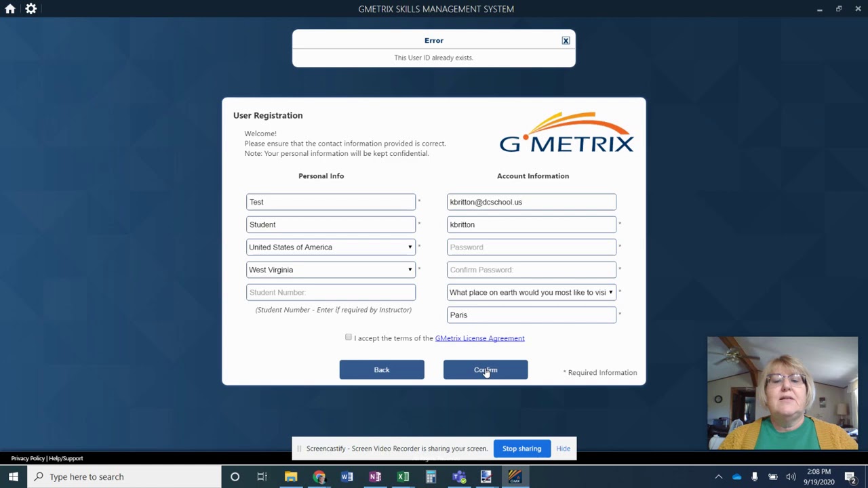
Task: Open the Snipping tool taskbar icon
Action: click(x=486, y=476)
